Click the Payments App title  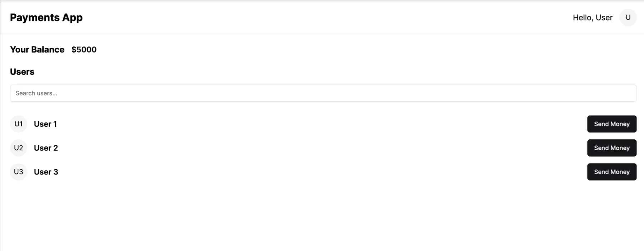46,18
